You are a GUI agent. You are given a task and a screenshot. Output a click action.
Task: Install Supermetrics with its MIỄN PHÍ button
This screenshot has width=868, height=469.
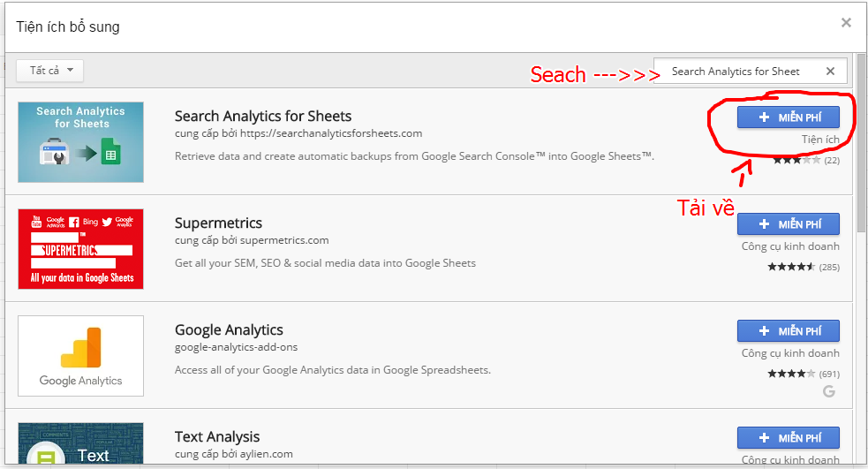pyautogui.click(x=789, y=224)
